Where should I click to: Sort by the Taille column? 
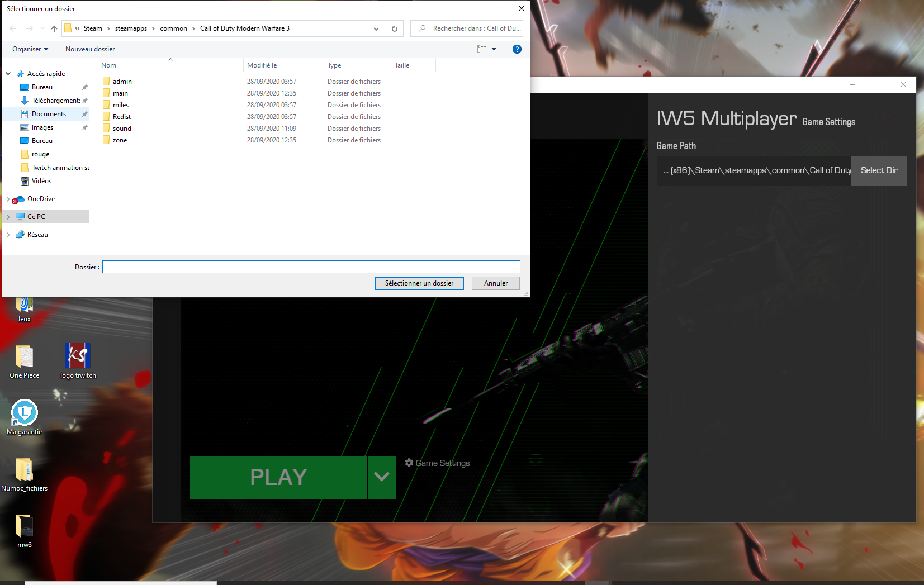point(402,65)
